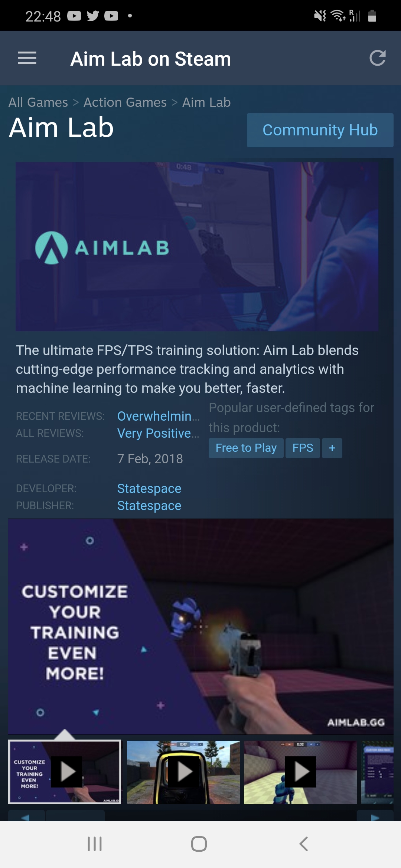
Task: Open Android recent apps icon
Action: [x=95, y=844]
